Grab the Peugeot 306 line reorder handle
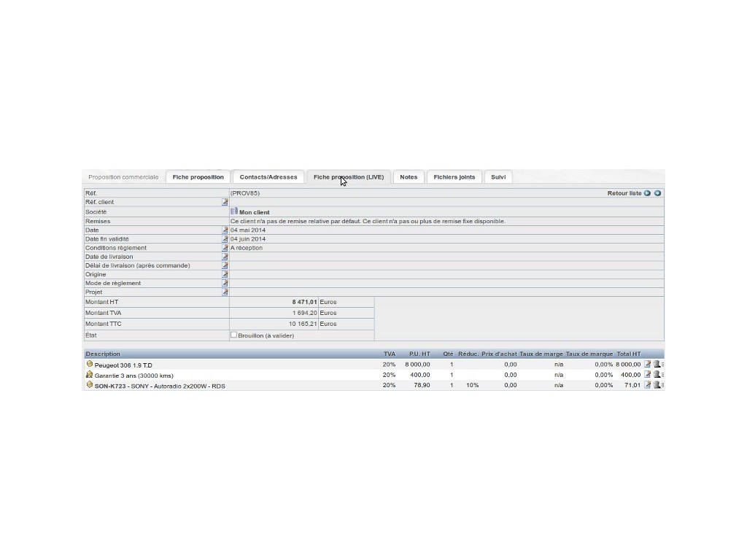This screenshot has width=747, height=560. coord(662,365)
